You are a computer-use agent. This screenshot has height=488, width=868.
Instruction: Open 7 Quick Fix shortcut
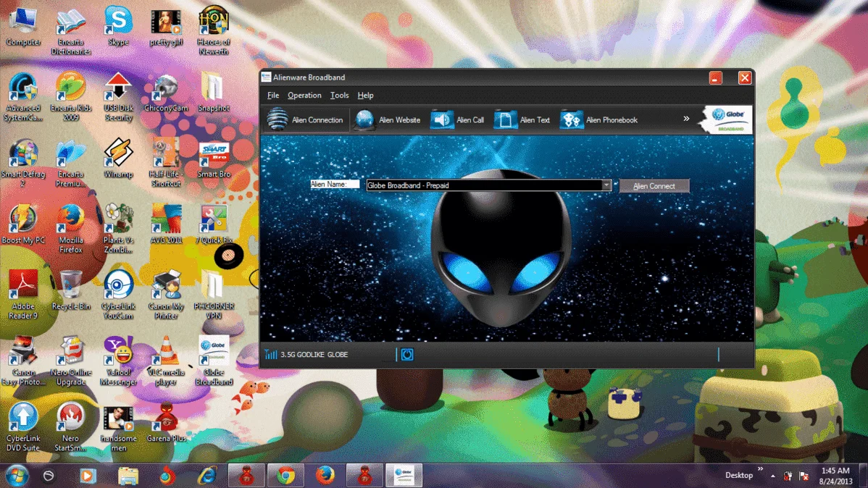[214, 224]
